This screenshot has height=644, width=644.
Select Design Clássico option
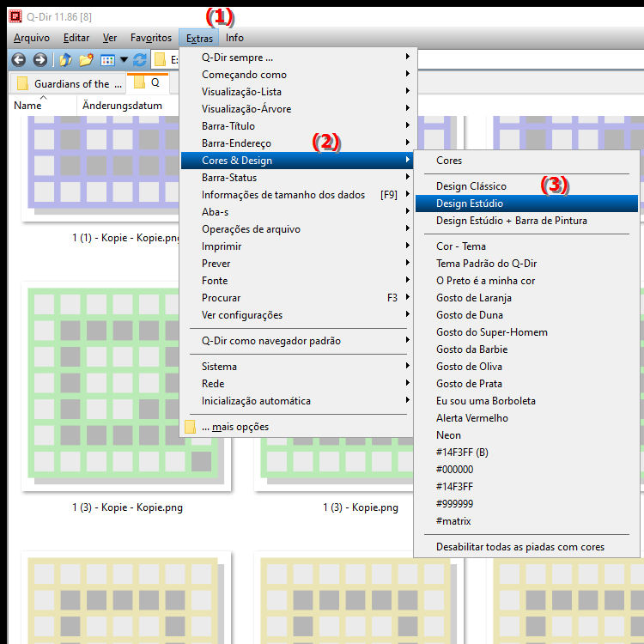point(526,186)
